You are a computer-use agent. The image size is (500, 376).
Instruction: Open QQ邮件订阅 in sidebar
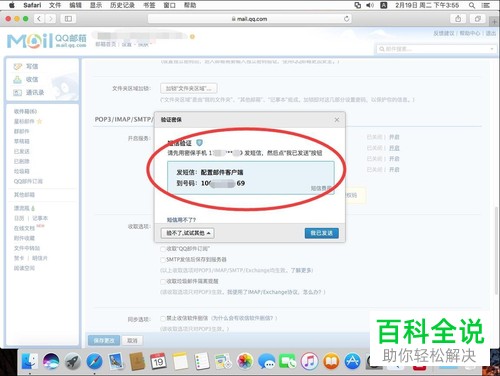pyautogui.click(x=28, y=181)
